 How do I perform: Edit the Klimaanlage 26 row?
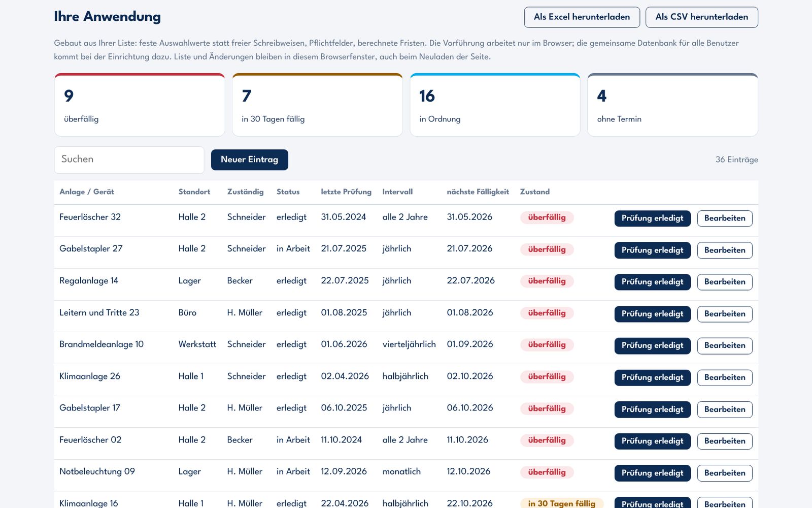tap(725, 377)
